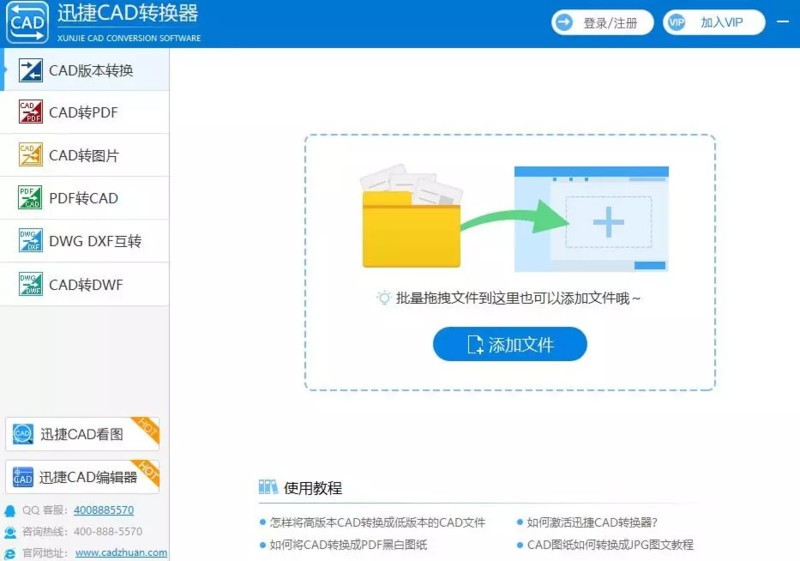This screenshot has width=800, height=561.
Task: Select CAD版本转换 menu item
Action: [85, 70]
